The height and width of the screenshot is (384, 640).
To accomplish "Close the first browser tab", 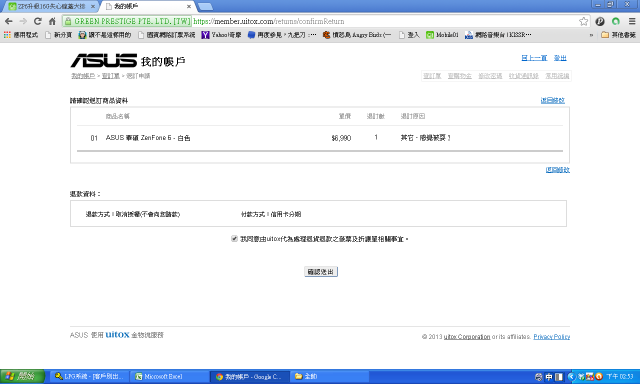I will point(93,7).
